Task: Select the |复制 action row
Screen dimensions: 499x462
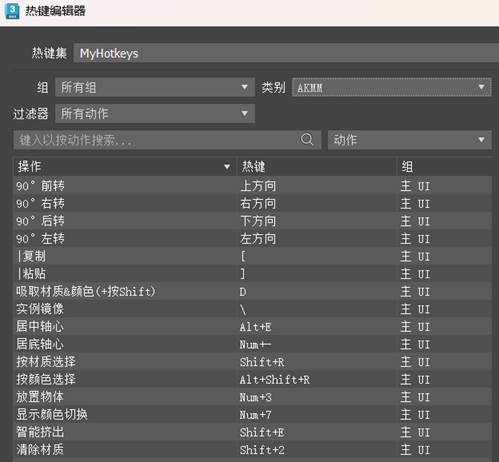Action: (x=252, y=256)
